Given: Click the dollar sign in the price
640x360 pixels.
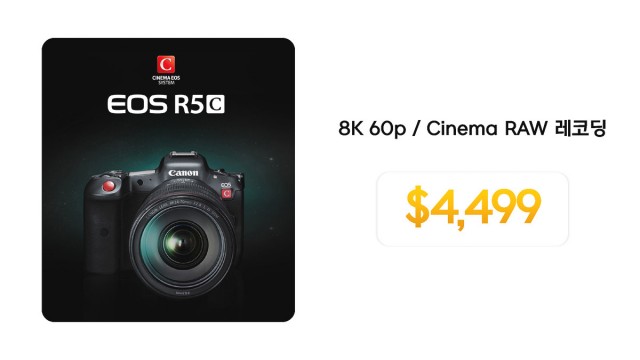Looking at the screenshot, I should [418, 207].
